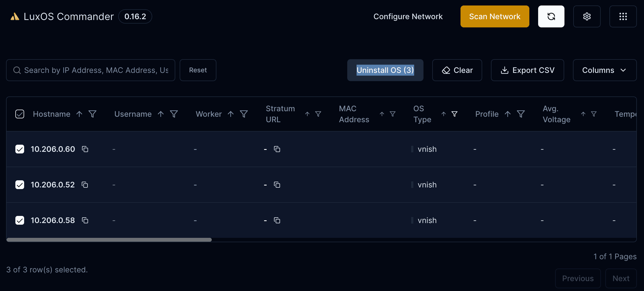Click the horizontal table scrollbar

coord(109,240)
